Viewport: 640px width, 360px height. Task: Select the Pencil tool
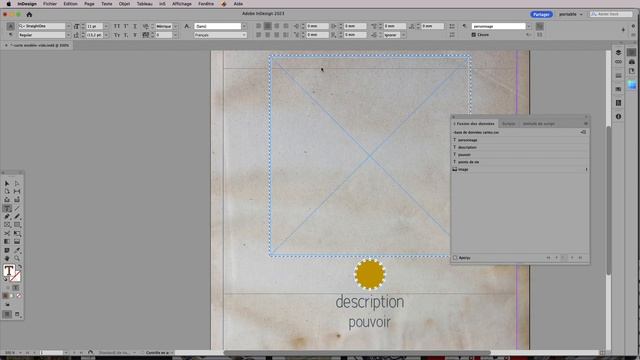(x=17, y=217)
